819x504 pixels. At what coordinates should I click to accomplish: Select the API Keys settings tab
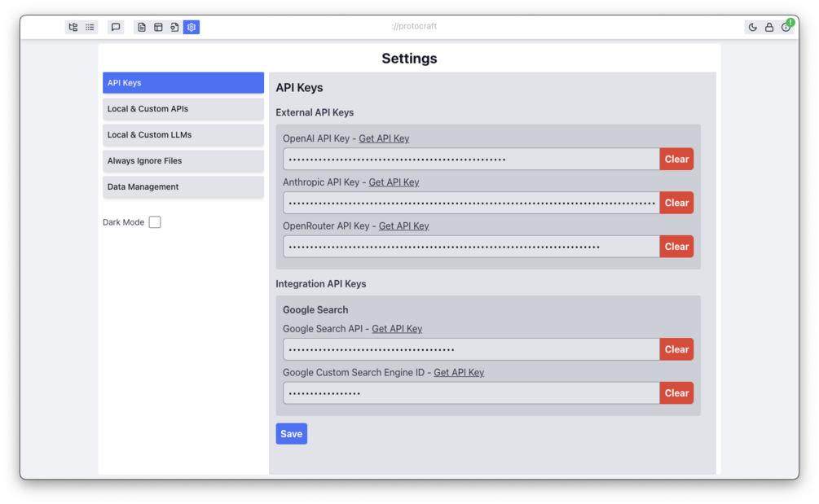pos(183,83)
